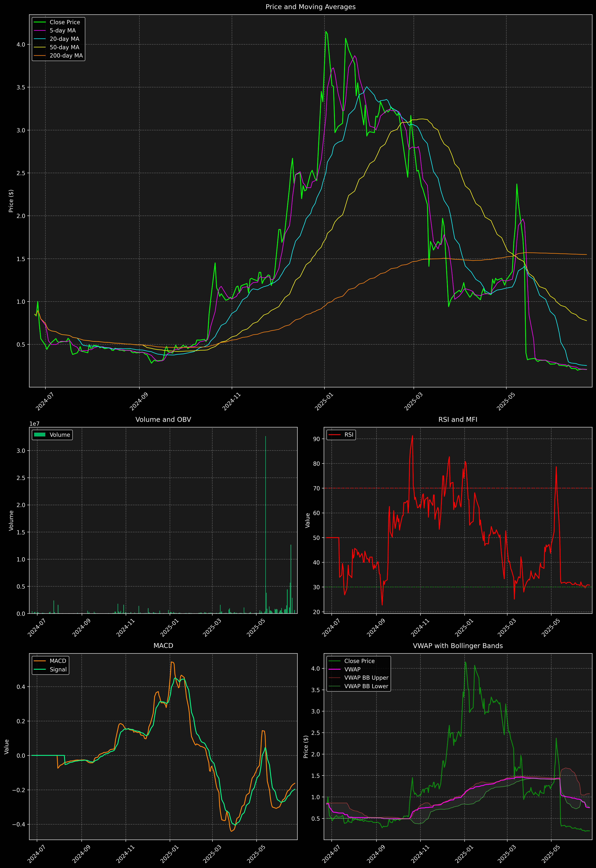The height and width of the screenshot is (868, 596).
Task: Click '2024-11' date label on MACD chart
Action: (125, 854)
